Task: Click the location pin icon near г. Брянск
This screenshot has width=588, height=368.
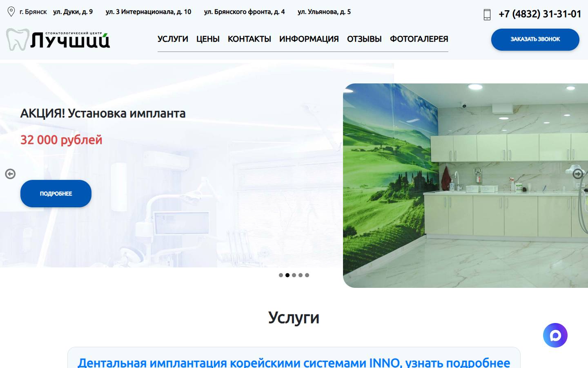Action: [11, 12]
